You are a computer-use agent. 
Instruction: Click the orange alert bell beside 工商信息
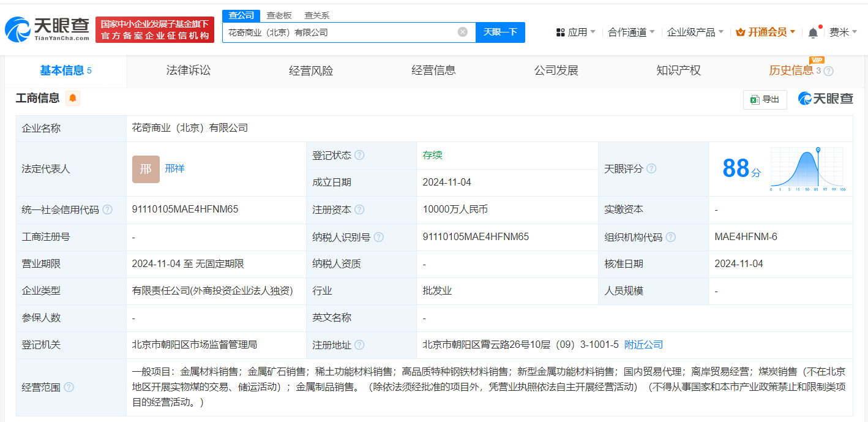tap(73, 98)
